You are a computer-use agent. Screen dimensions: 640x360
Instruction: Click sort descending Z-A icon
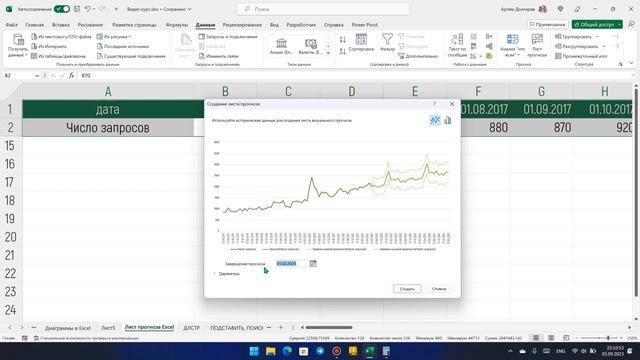coord(342,51)
